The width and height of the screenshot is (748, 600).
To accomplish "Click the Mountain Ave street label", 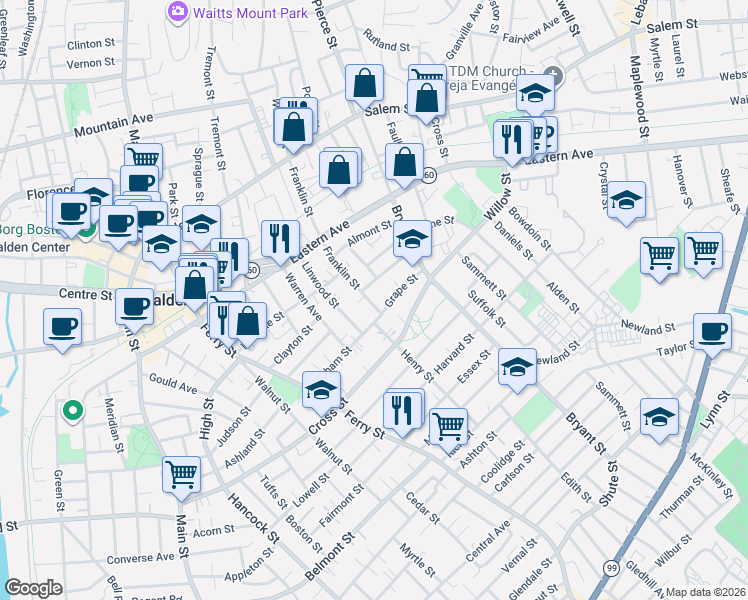I will 114,125.
